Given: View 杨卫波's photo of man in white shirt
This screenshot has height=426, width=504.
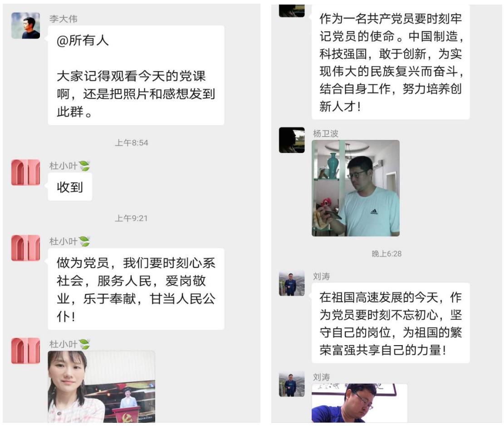Looking at the screenshot, I should (x=356, y=188).
